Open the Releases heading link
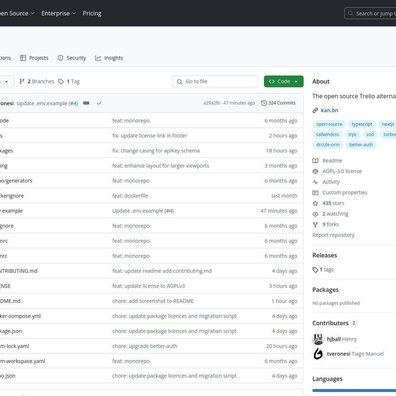 pos(325,256)
